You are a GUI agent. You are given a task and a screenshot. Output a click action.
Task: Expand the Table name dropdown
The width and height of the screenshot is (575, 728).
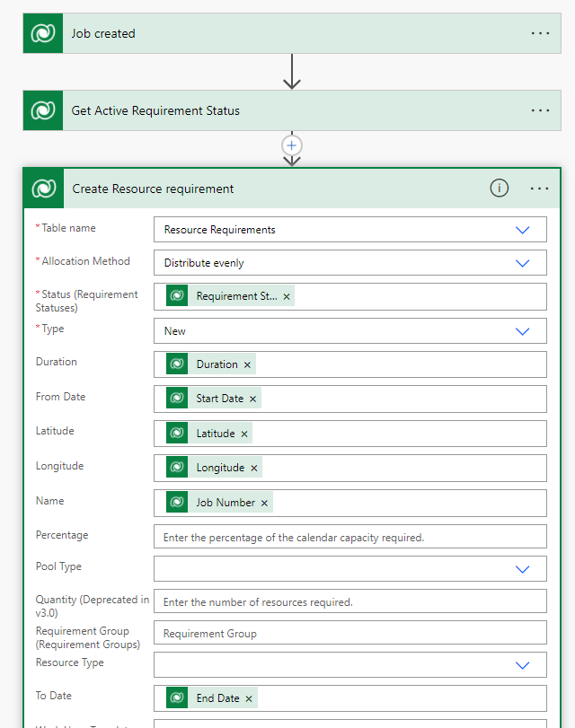point(523,230)
